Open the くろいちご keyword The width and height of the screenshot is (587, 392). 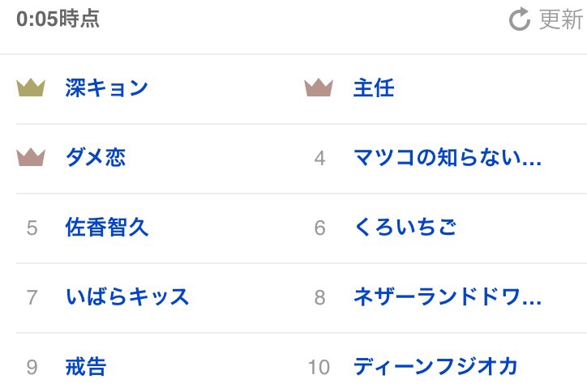coord(405,228)
